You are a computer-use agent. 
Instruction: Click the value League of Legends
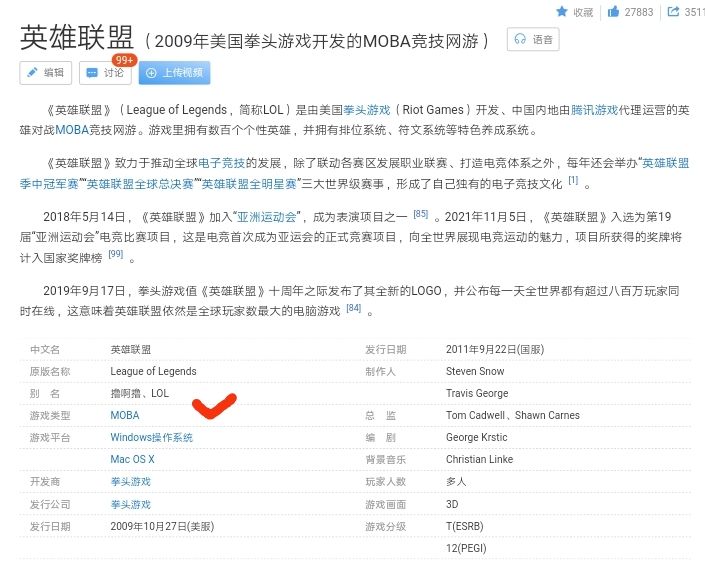(153, 371)
